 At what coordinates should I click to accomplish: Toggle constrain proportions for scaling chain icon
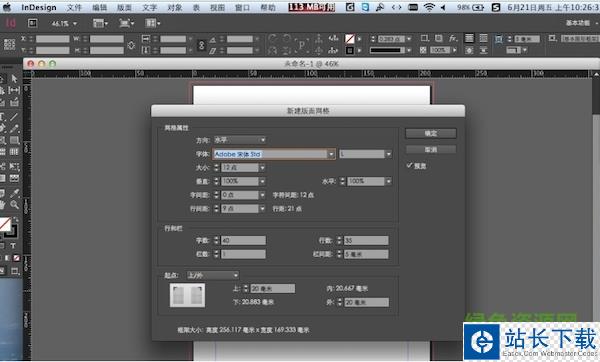pos(201,45)
